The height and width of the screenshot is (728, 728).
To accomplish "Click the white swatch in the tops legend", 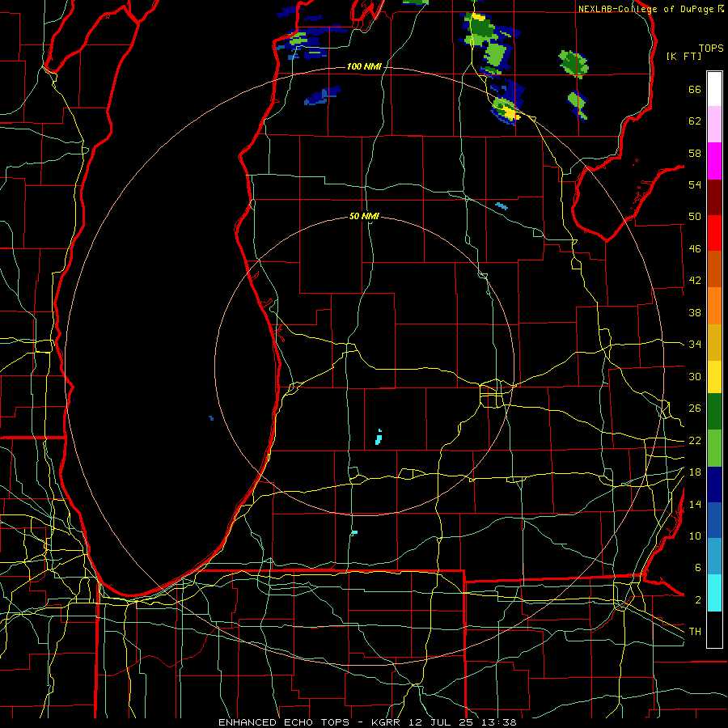I will (x=714, y=89).
